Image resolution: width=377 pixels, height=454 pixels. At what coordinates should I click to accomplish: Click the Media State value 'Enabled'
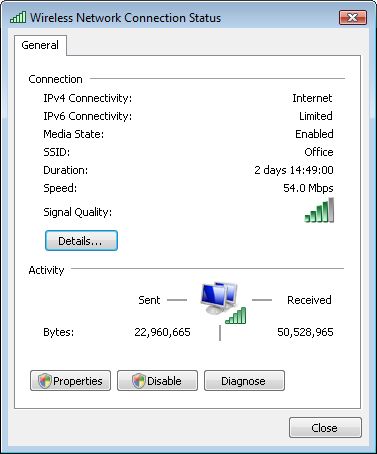tap(314, 134)
